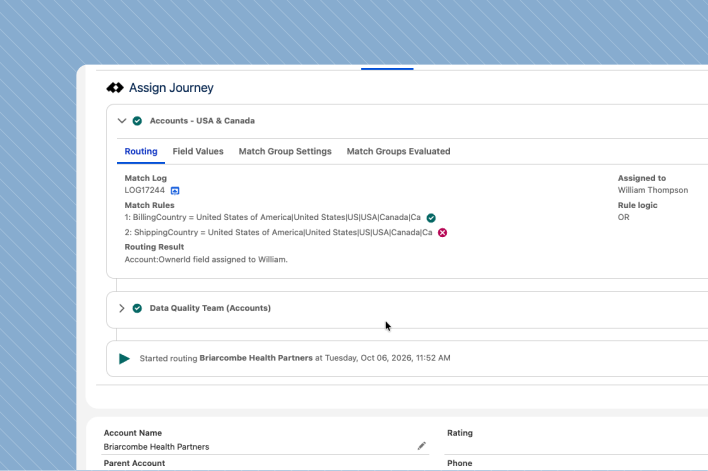Click Briarcombe Health Partners in the routing message
This screenshot has width=708, height=471.
(x=256, y=358)
